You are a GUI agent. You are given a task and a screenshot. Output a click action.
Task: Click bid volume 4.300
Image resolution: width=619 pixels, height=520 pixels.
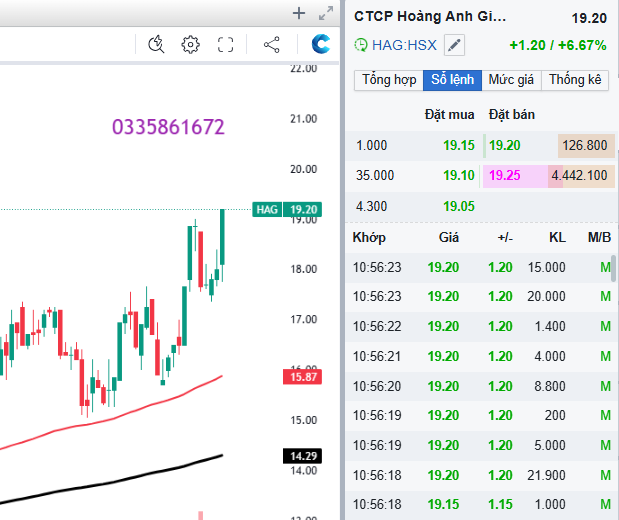371,206
